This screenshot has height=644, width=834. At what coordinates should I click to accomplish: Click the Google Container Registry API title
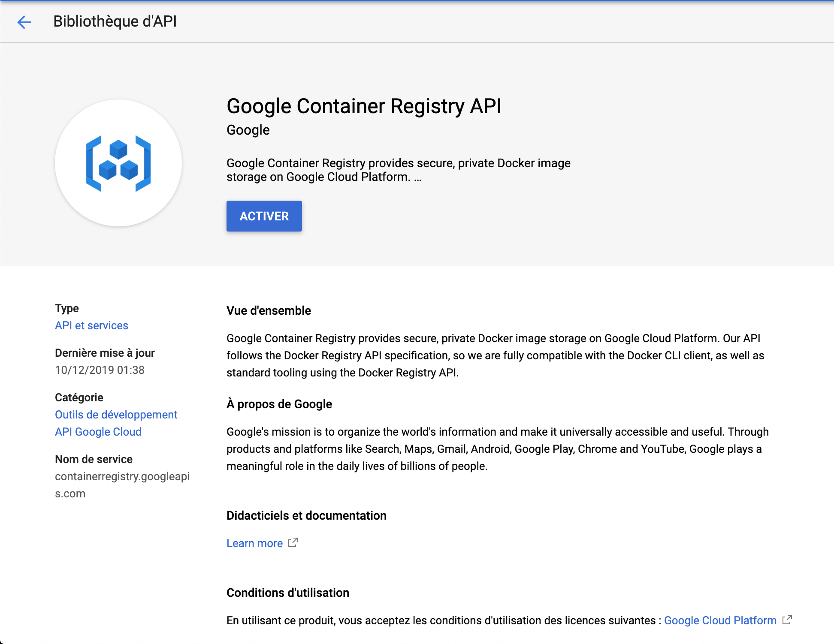pyautogui.click(x=364, y=106)
